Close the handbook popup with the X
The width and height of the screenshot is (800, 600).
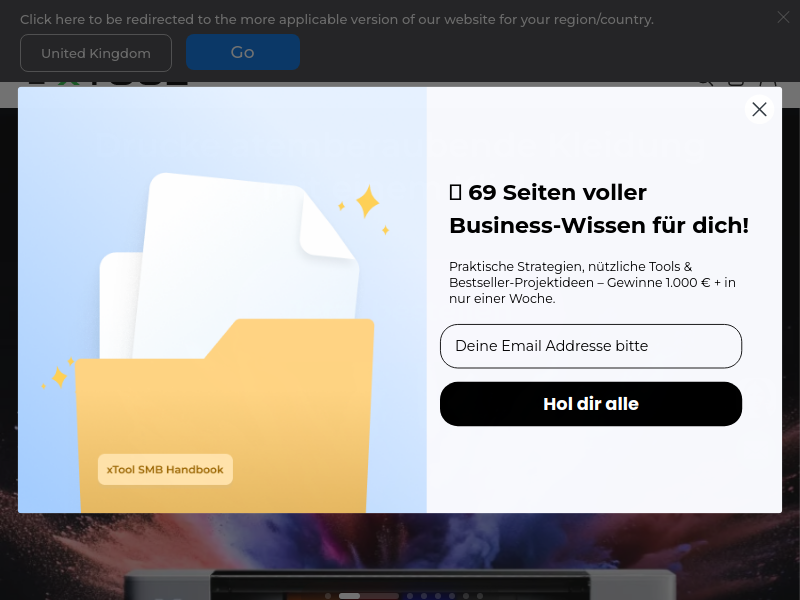759,109
